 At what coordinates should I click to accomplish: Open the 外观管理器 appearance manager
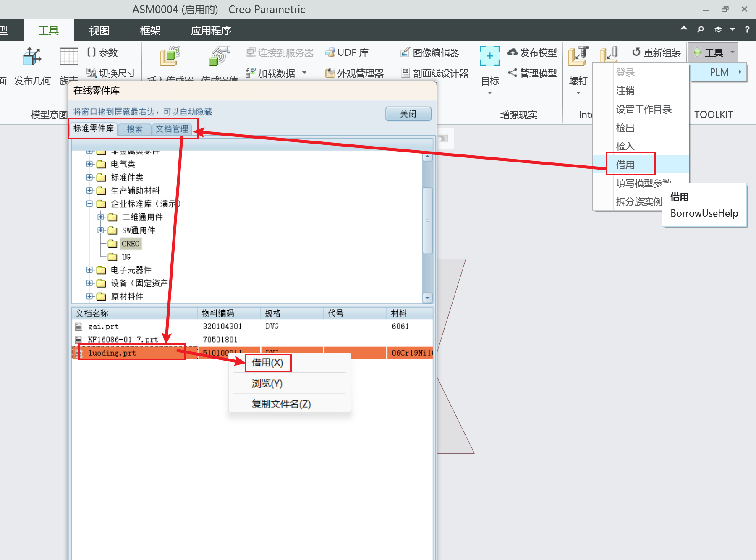(354, 73)
